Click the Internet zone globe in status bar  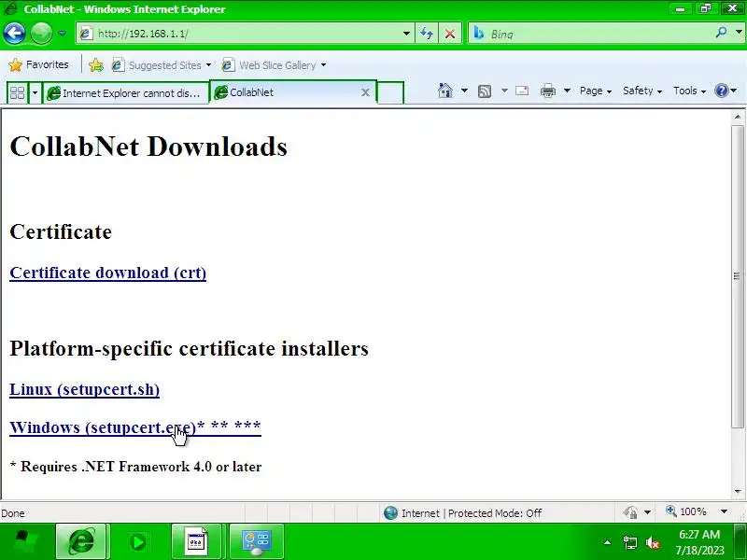tap(390, 512)
